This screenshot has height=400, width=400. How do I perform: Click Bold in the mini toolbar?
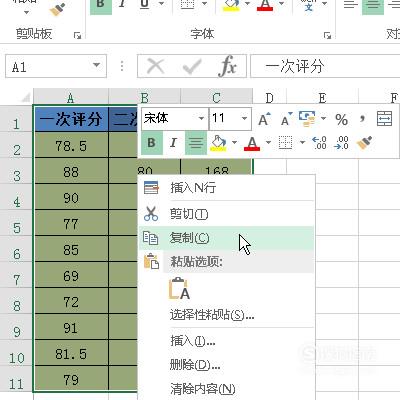[x=152, y=143]
